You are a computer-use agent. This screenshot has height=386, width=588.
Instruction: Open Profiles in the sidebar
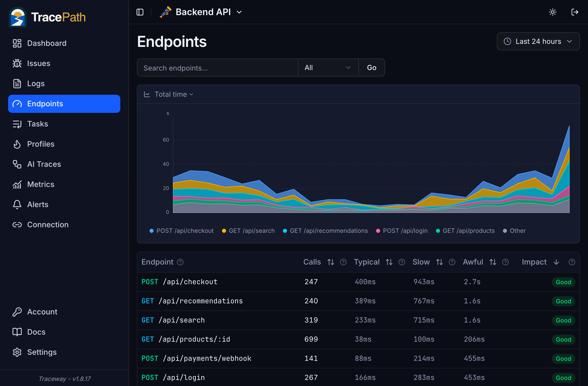point(64,144)
